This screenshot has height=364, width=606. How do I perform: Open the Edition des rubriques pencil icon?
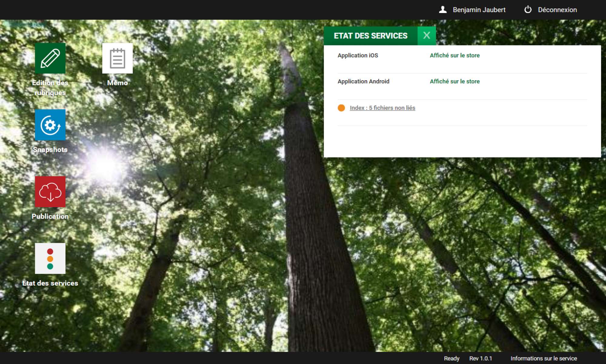[50, 58]
